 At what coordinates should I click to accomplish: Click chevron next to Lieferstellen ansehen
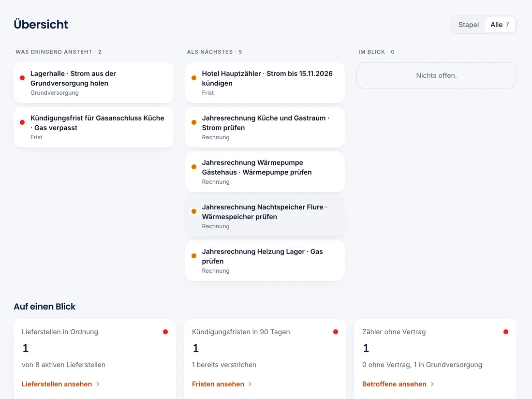pyautogui.click(x=98, y=384)
